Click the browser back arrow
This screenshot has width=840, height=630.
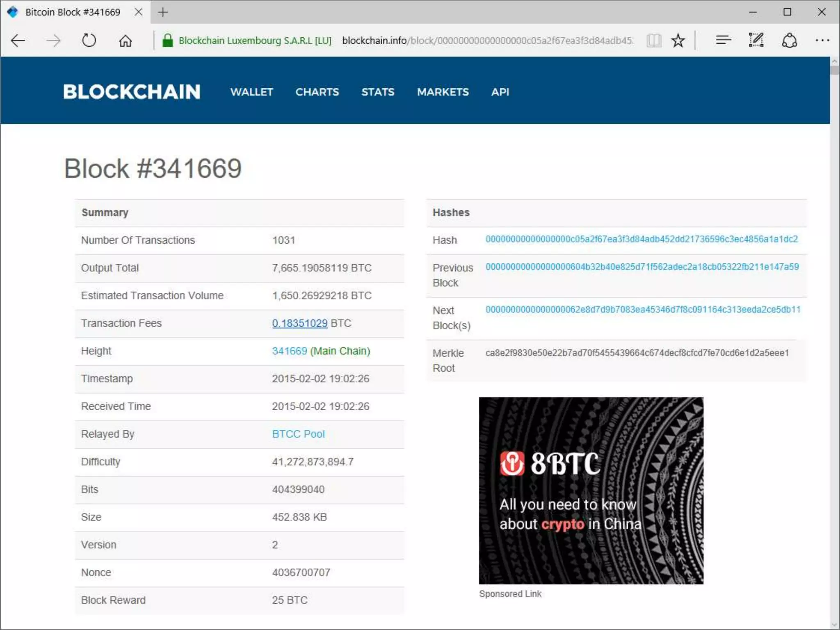tap(18, 41)
